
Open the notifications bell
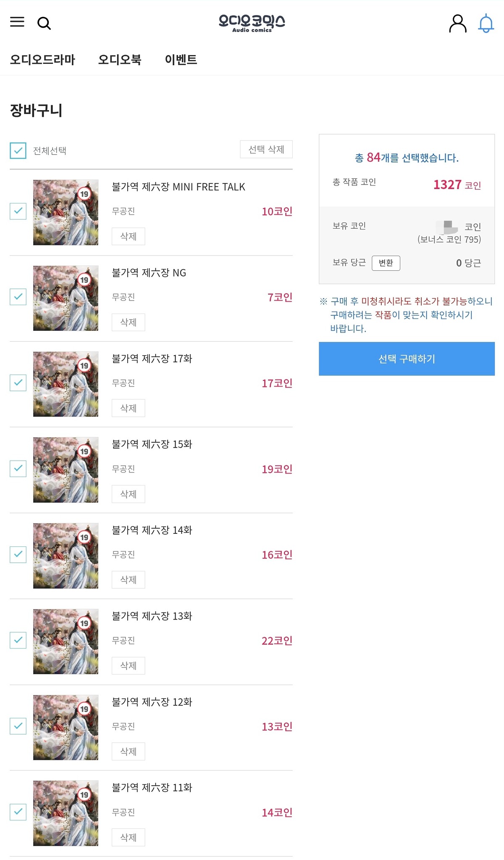(x=486, y=24)
